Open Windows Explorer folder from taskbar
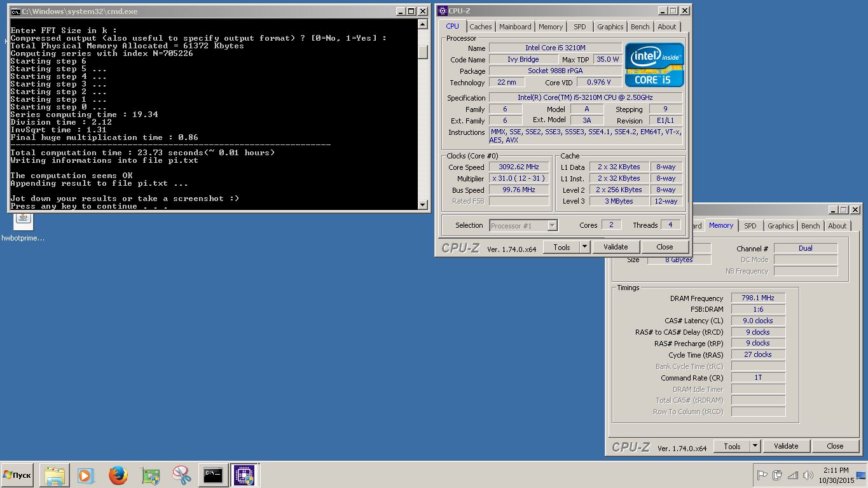Viewport: 868px width, 488px height. pos(55,475)
